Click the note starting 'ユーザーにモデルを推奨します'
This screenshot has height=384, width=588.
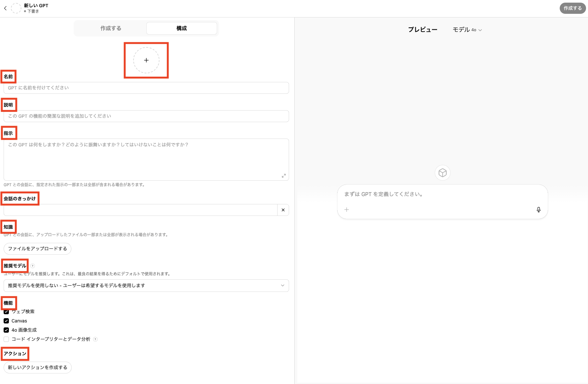[87, 274]
